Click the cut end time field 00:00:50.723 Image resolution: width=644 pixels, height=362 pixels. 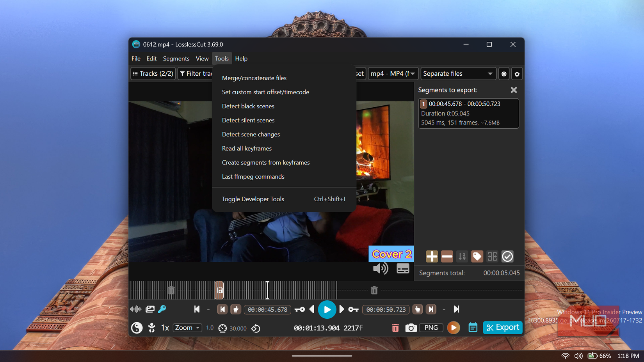point(386,309)
